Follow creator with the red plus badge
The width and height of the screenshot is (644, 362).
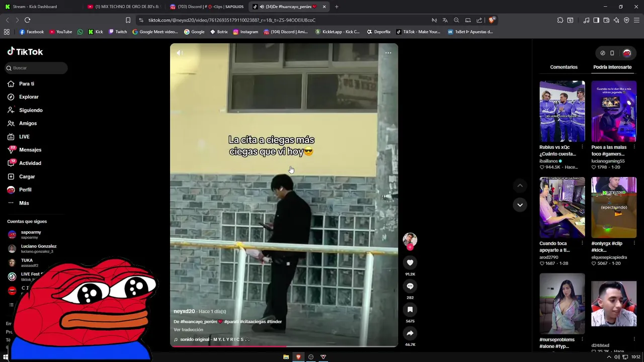coord(410,247)
